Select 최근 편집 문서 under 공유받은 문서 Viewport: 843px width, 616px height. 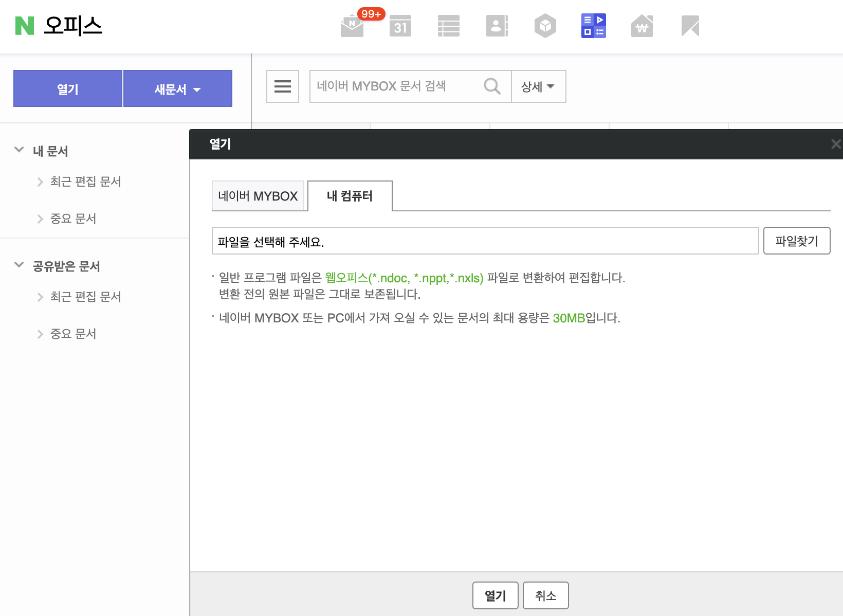pyautogui.click(x=85, y=297)
